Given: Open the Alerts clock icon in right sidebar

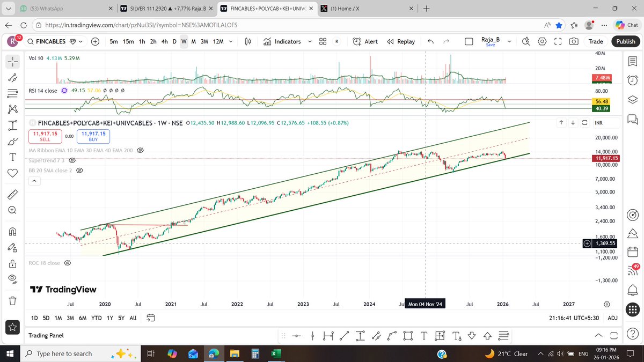Looking at the screenshot, I should pyautogui.click(x=632, y=80).
